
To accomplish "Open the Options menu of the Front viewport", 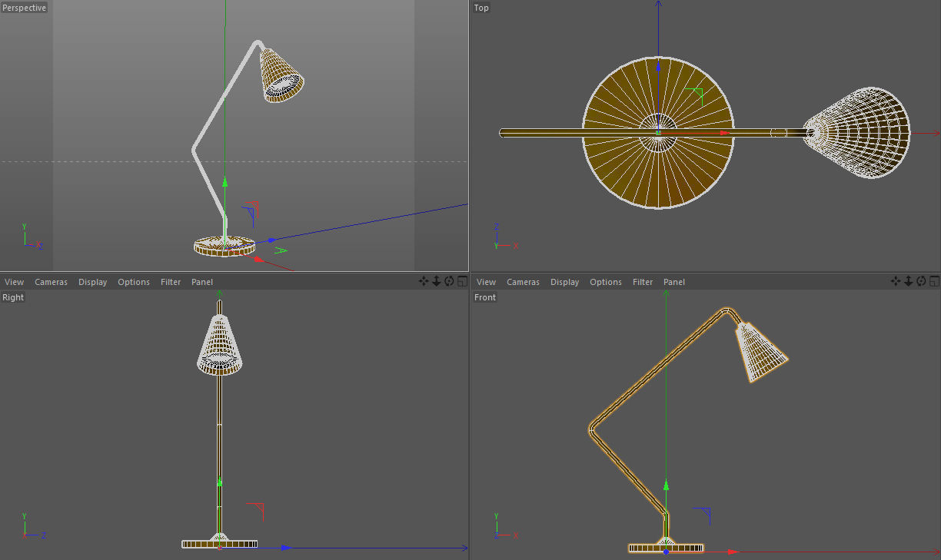I will [606, 282].
